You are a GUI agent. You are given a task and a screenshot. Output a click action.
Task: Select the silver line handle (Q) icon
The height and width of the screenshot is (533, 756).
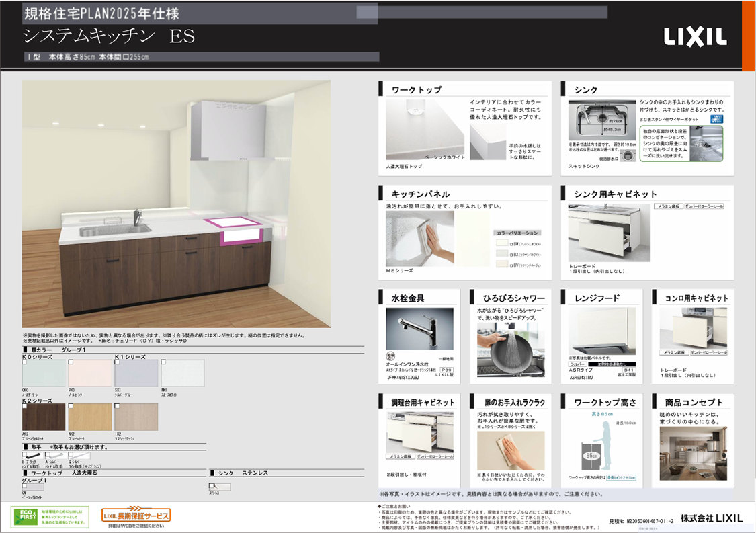tap(78, 456)
